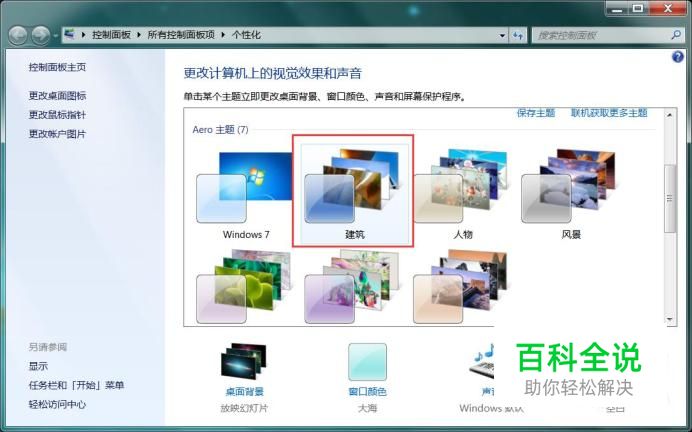Minimize the personalization window

click(617, 8)
